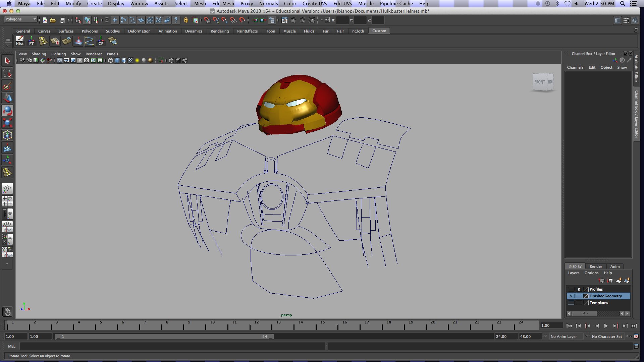Open the Channels menu in Channel Box

[x=575, y=67]
